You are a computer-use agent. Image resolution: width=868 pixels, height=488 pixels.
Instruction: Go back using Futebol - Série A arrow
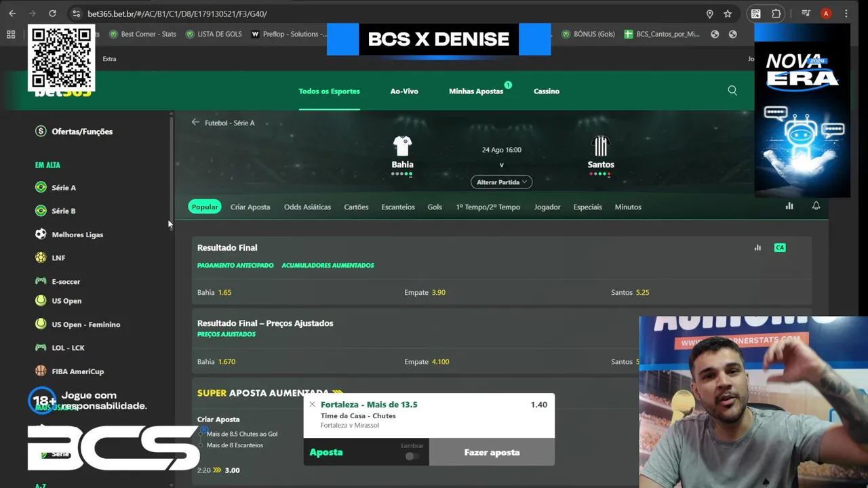coord(195,123)
